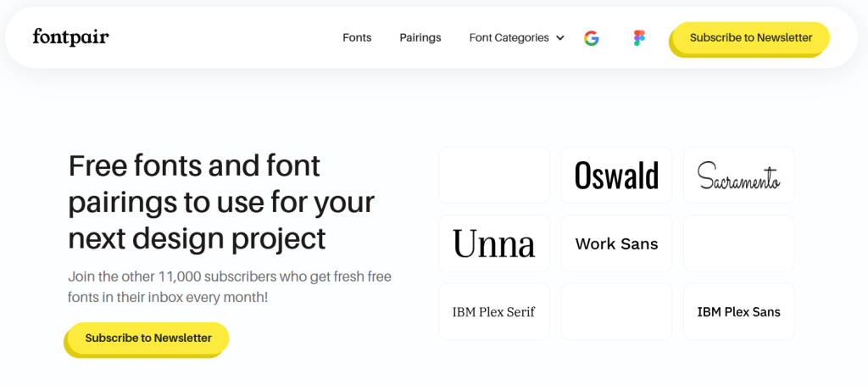Click the 'Join the other 11,000 subscribers' text
868x386 pixels.
[230, 286]
